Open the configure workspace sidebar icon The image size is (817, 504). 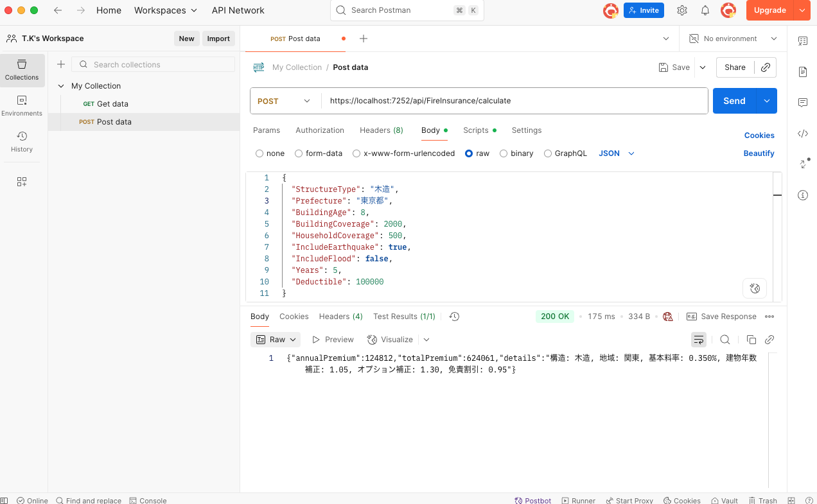(22, 182)
